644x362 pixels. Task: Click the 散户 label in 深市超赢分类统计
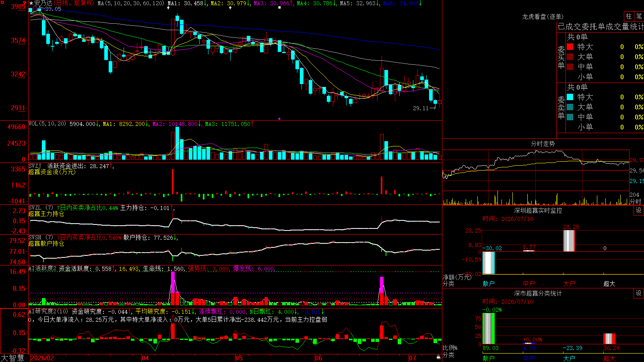click(489, 358)
